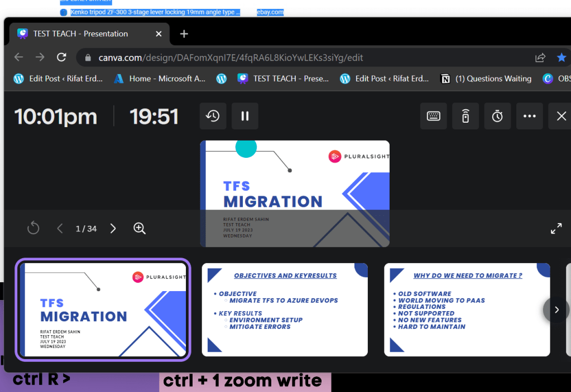
Task: Go forward in browser history
Action: [x=40, y=57]
